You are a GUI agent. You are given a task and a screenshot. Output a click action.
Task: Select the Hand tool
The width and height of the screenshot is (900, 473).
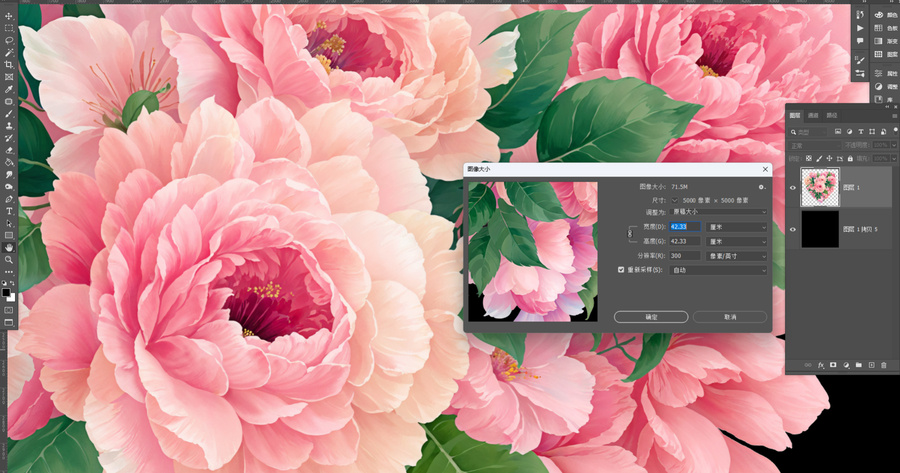click(x=9, y=247)
